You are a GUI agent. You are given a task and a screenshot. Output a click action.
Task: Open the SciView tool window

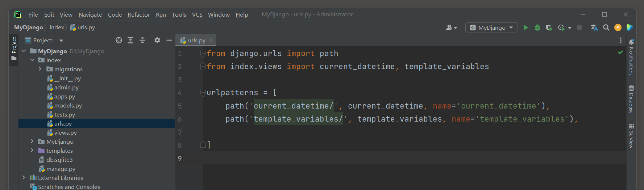[631, 136]
